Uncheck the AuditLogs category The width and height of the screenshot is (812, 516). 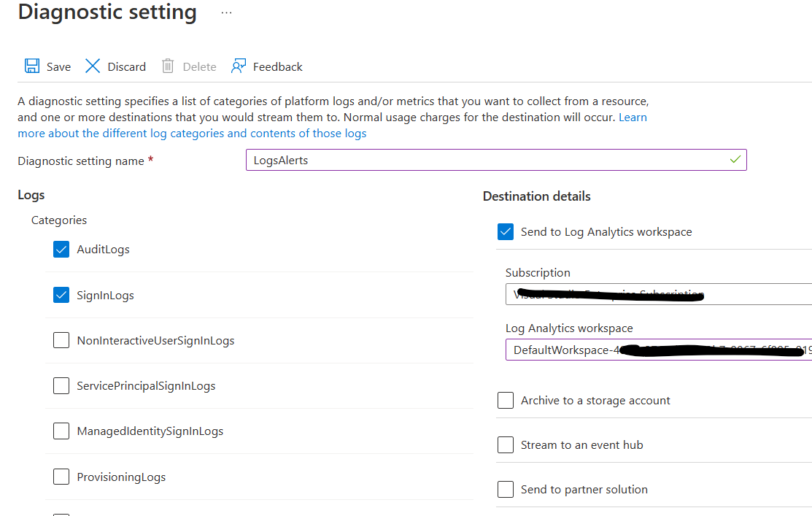pyautogui.click(x=61, y=249)
